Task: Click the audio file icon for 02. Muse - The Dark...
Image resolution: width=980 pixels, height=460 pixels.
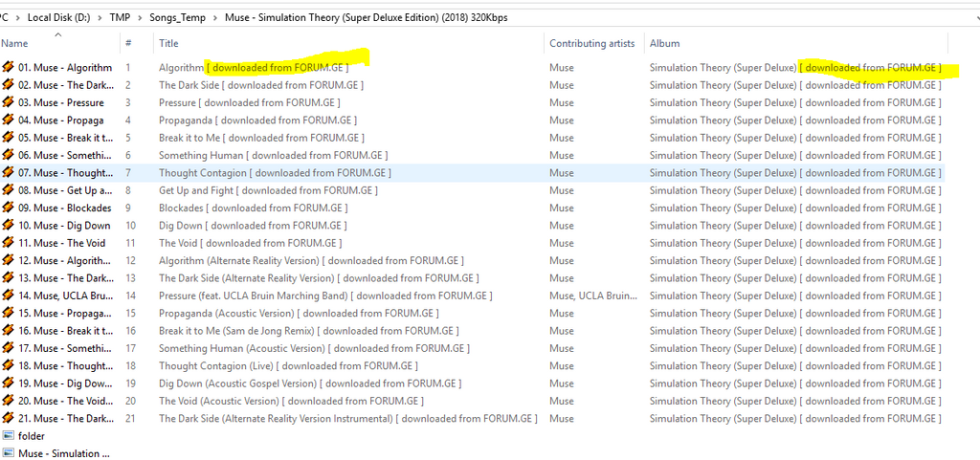Action: point(8,85)
